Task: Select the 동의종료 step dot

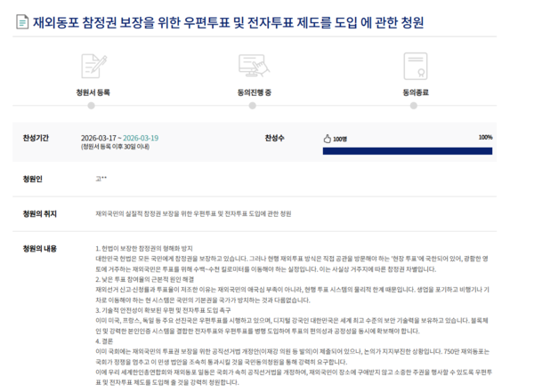Action: tap(414, 106)
